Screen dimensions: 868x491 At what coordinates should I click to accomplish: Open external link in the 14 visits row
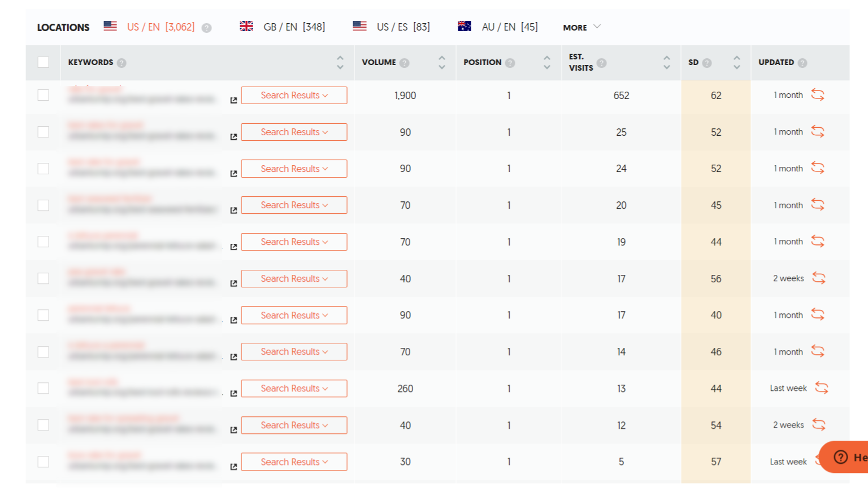(x=233, y=357)
